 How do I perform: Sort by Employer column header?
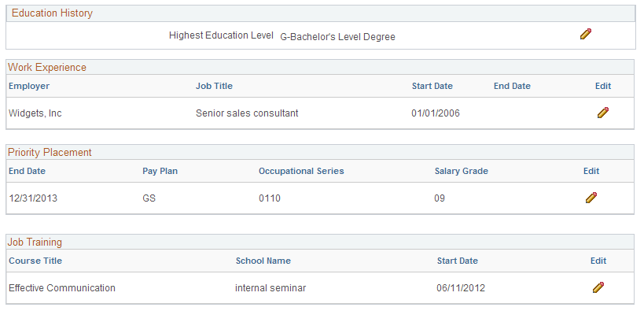(x=29, y=86)
